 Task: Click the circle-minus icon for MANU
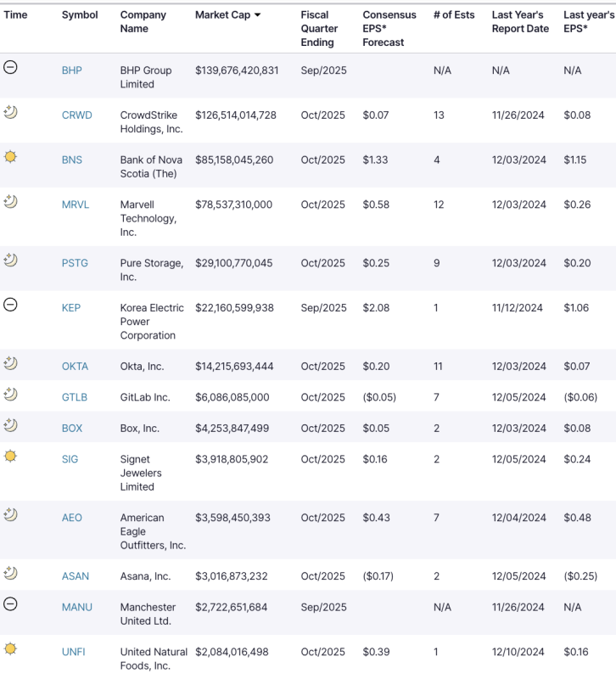pos(10,604)
